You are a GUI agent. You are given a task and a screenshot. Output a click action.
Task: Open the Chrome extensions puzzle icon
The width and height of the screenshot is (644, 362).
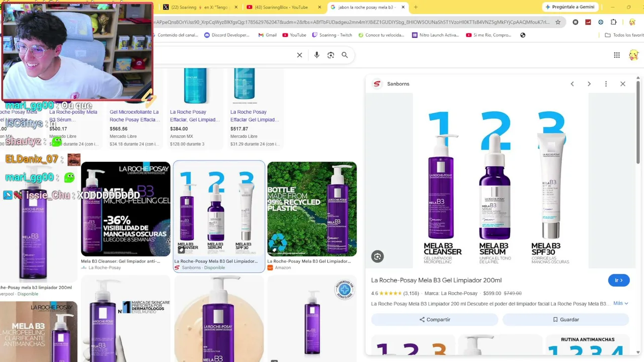[613, 22]
